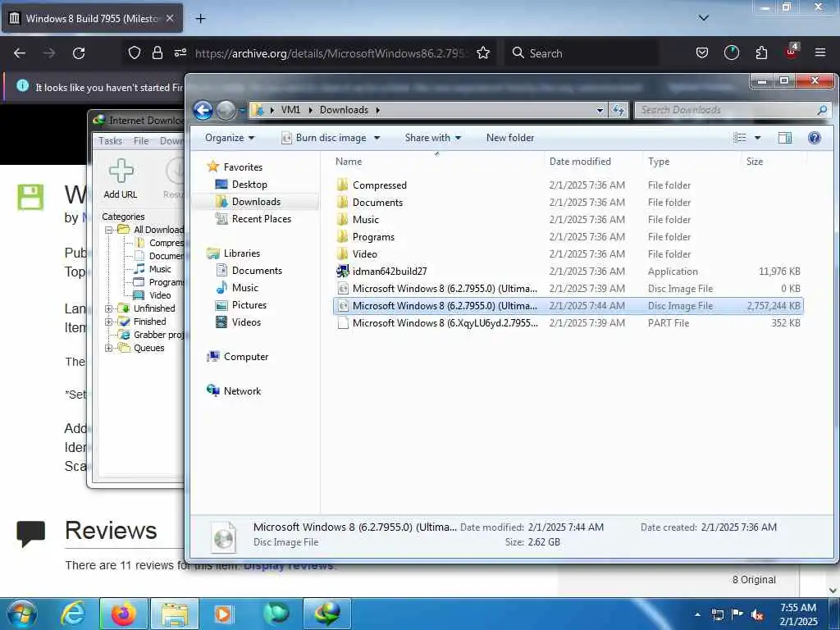This screenshot has height=630, width=840.
Task: Select the 352 KB PART file
Action: coord(568,322)
